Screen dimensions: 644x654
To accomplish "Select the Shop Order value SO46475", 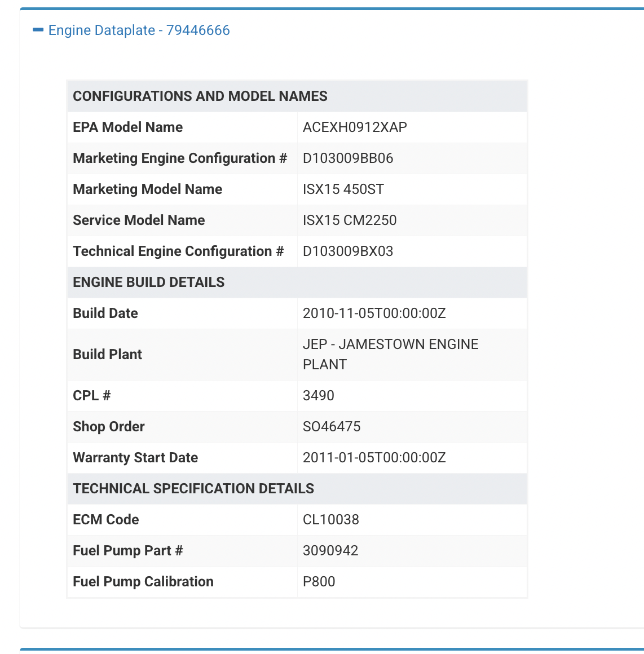I will point(332,427).
